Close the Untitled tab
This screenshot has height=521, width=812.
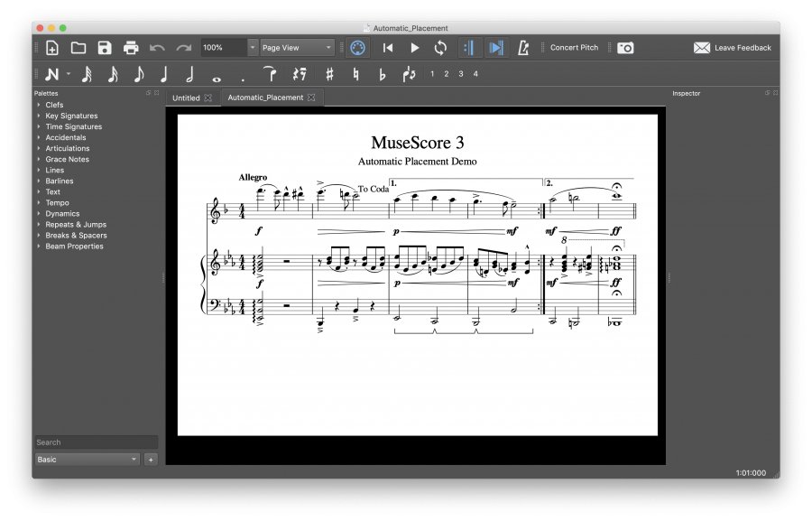pyautogui.click(x=208, y=98)
